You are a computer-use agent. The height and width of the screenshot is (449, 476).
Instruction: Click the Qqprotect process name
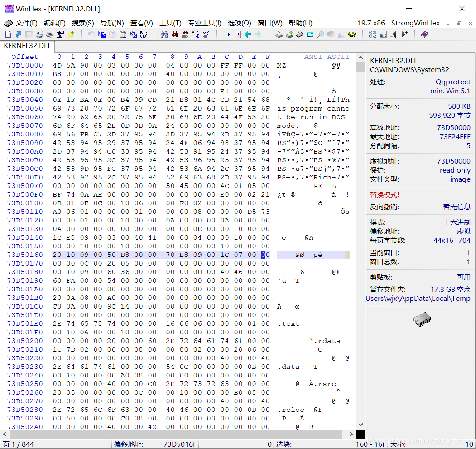(x=453, y=82)
